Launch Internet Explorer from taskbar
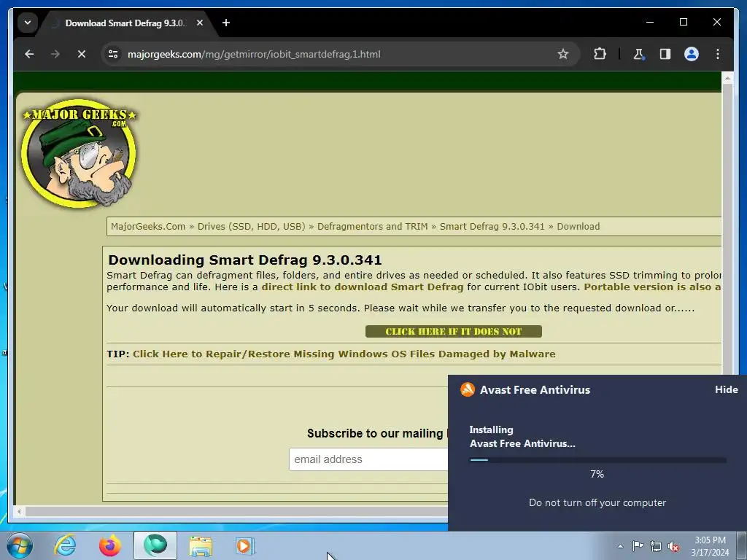 coord(65,545)
